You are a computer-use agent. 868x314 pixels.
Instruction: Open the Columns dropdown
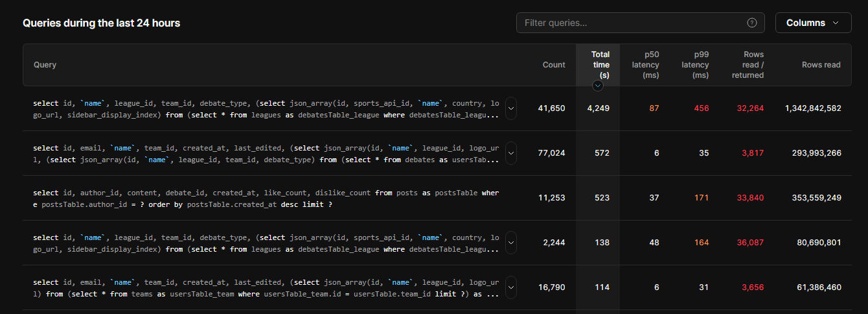813,23
